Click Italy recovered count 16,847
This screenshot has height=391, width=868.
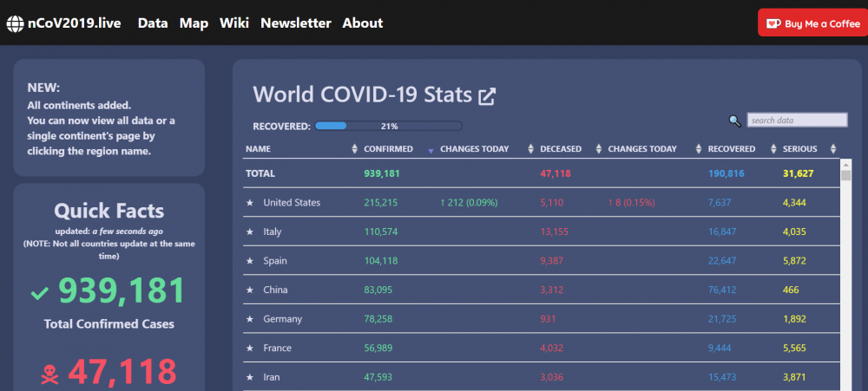(x=722, y=231)
